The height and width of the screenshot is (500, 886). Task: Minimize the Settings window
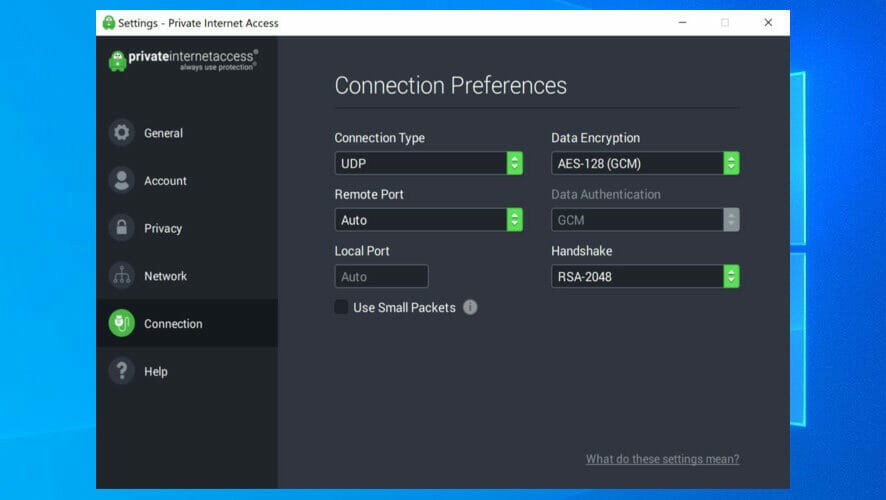coord(681,22)
